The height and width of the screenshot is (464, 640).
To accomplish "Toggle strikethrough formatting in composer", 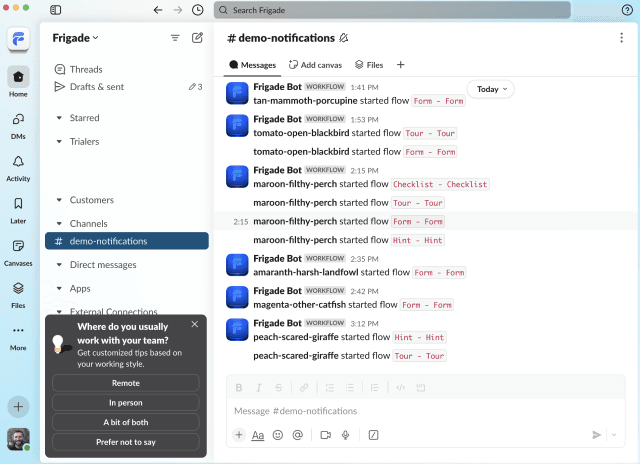I will tap(278, 387).
